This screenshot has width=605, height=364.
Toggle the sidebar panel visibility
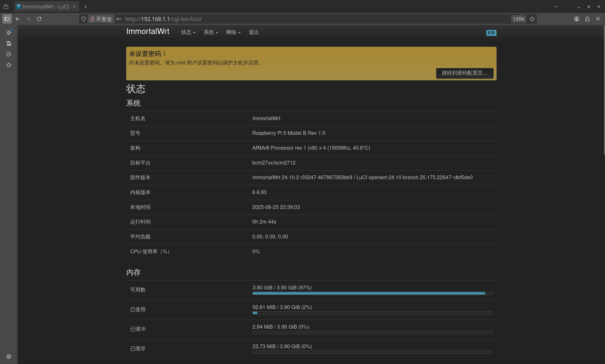tap(7, 19)
